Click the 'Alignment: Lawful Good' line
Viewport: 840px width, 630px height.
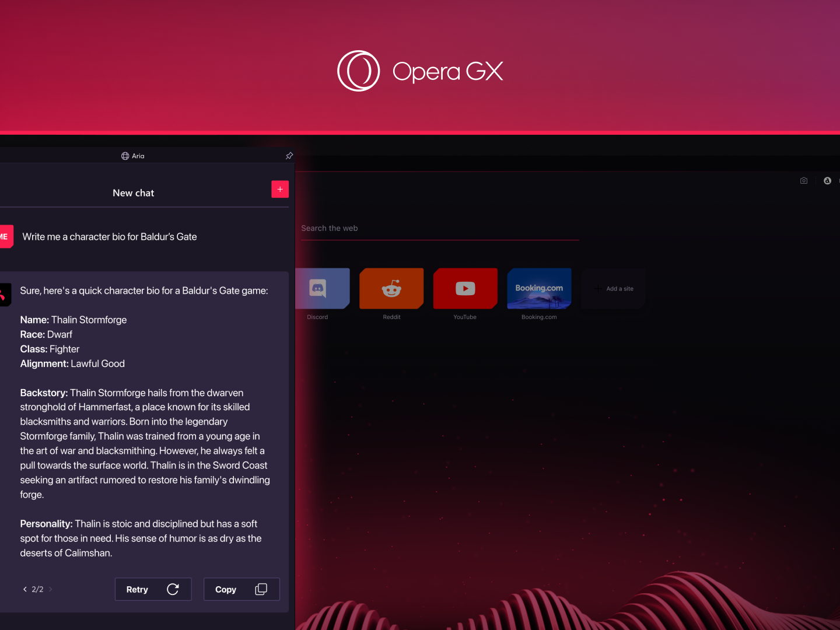coord(72,363)
